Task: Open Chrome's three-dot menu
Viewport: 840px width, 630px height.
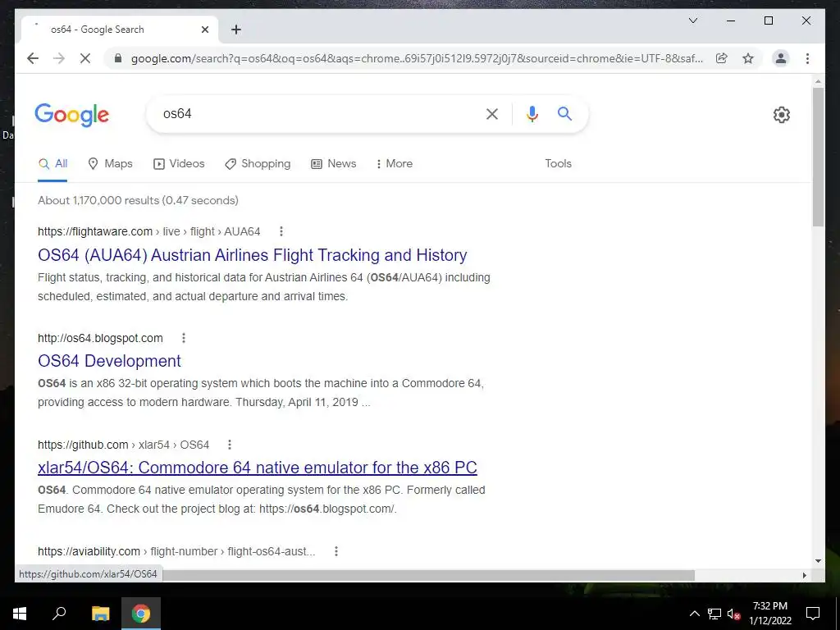Action: click(x=807, y=58)
